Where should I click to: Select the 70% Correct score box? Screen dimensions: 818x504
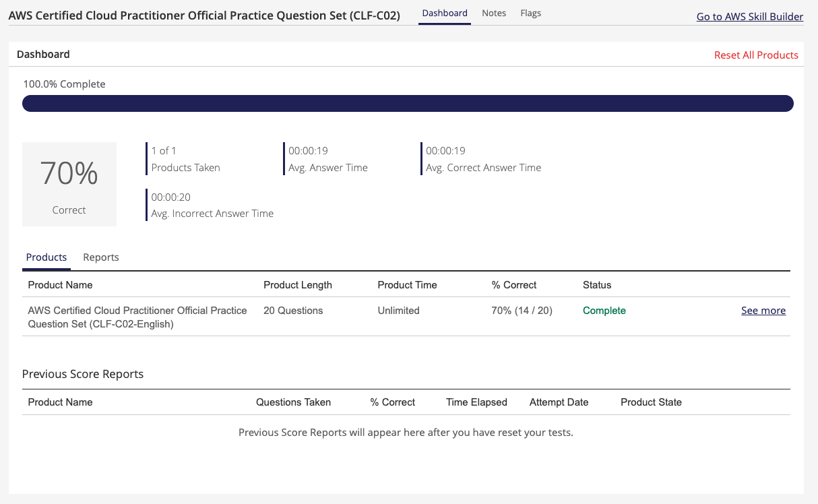point(69,183)
